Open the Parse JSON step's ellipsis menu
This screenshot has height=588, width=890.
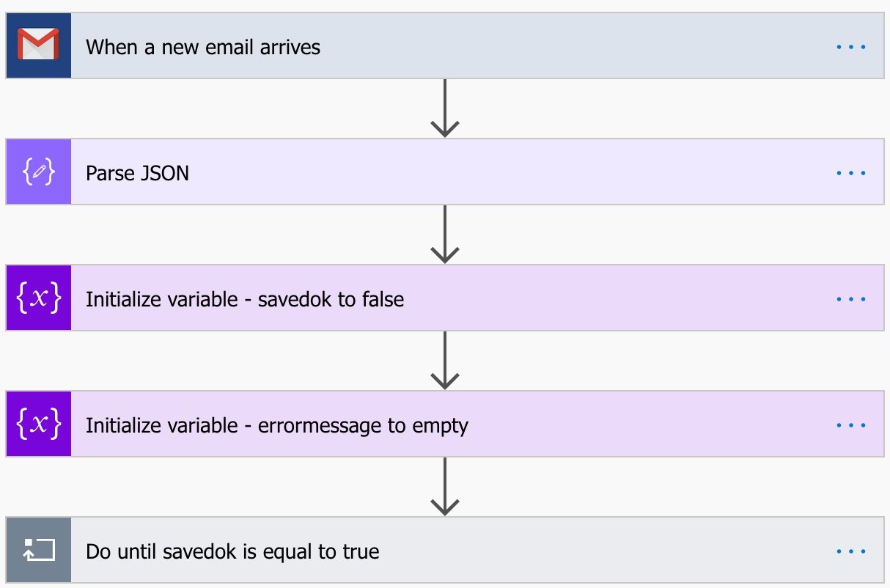[850, 173]
